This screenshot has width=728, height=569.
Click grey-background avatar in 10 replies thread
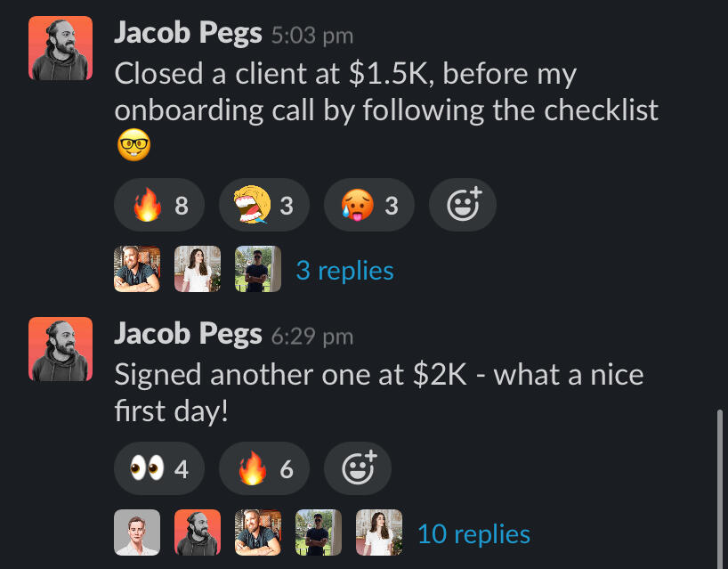click(137, 532)
